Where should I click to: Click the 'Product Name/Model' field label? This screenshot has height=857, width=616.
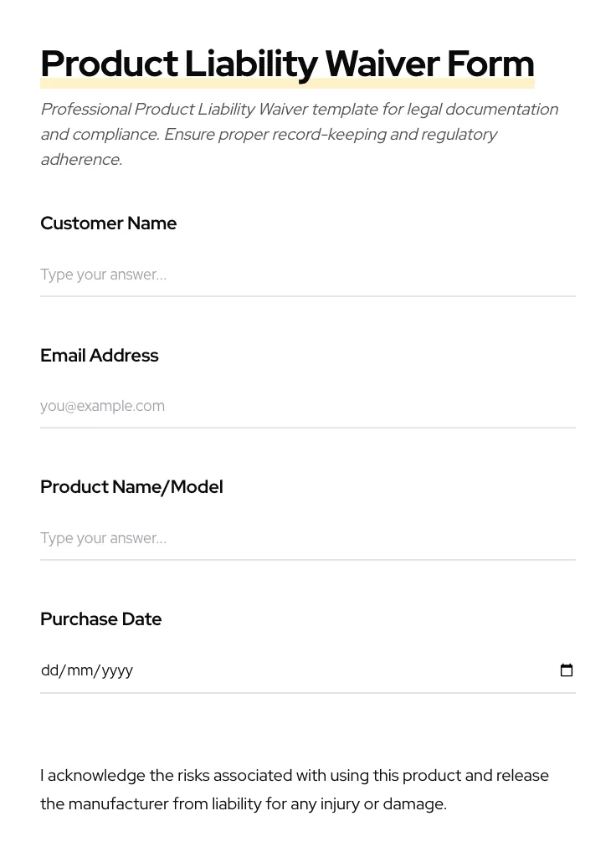click(x=131, y=487)
